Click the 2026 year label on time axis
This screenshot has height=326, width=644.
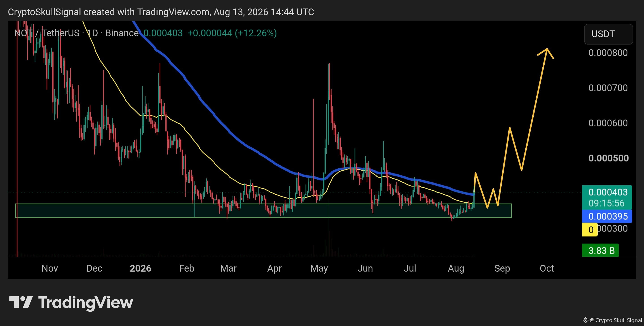(141, 268)
